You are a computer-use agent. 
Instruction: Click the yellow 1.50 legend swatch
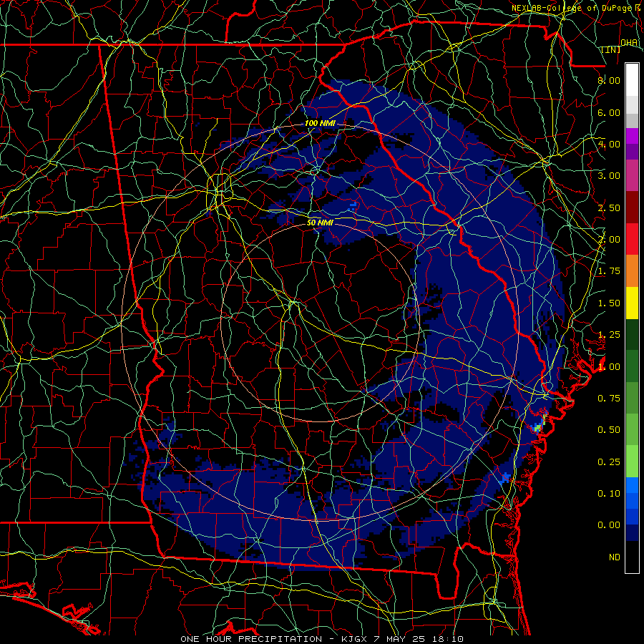(x=632, y=303)
